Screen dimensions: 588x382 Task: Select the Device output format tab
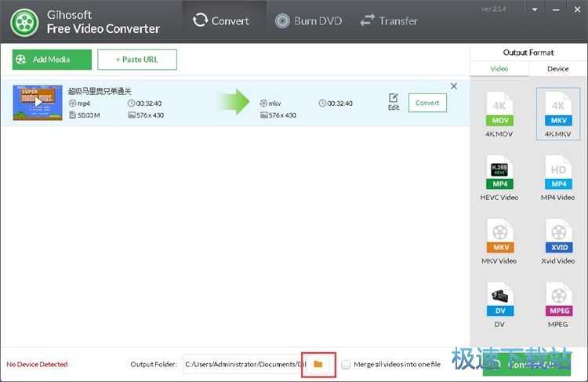coord(558,69)
